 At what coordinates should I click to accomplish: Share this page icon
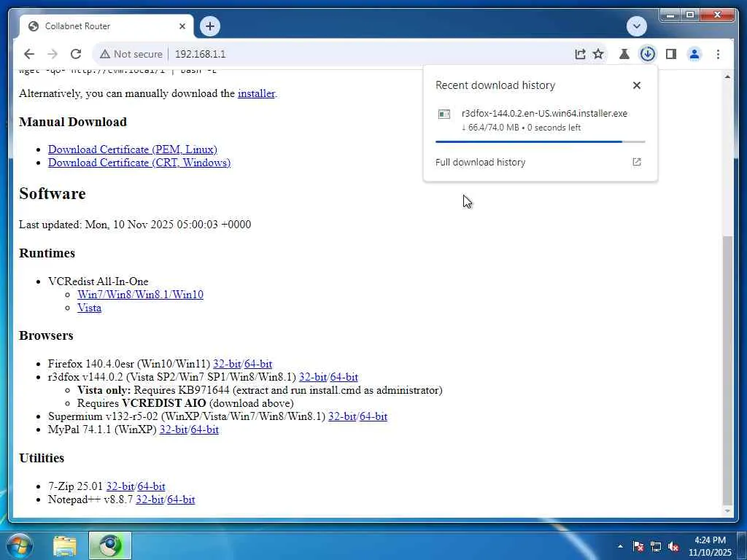coord(580,54)
